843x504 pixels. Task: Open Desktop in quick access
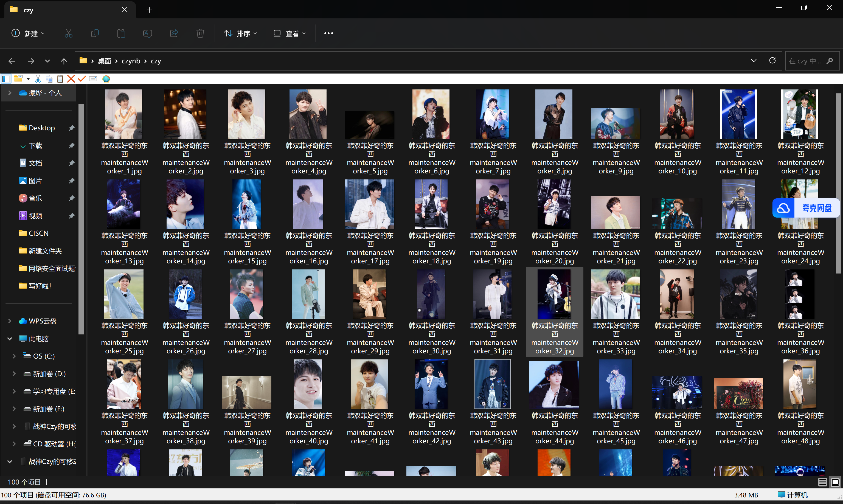coord(41,128)
